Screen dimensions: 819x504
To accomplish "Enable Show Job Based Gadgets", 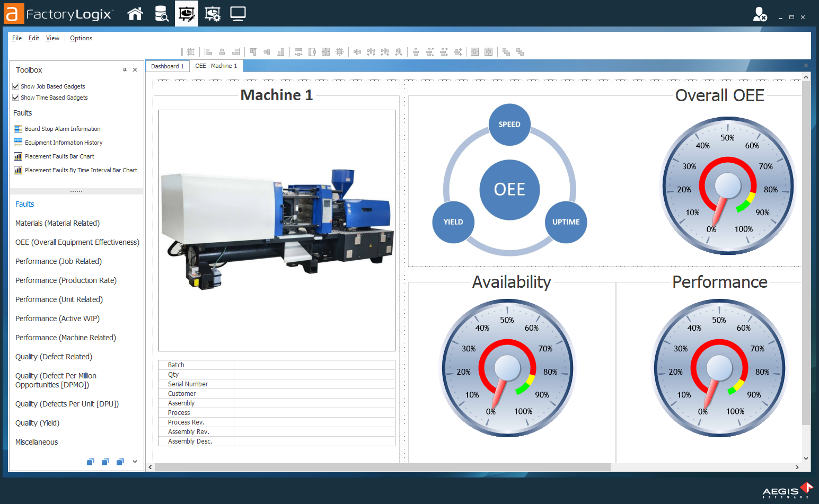I will coord(16,86).
